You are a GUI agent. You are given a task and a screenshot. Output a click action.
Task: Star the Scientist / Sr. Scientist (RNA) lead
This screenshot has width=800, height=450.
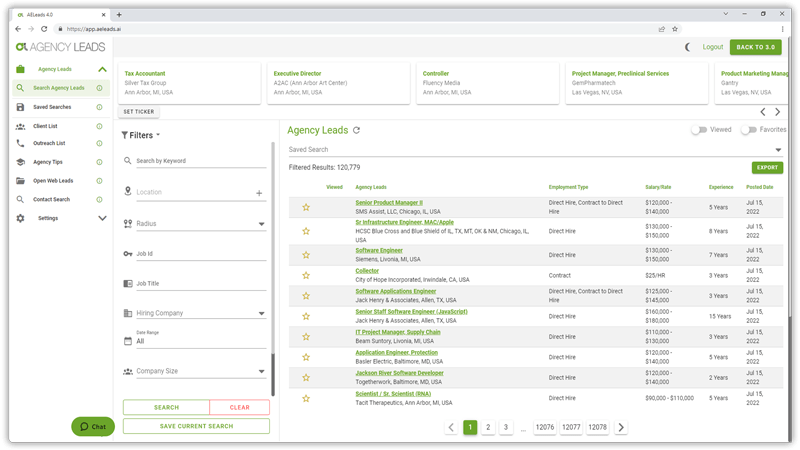[306, 398]
